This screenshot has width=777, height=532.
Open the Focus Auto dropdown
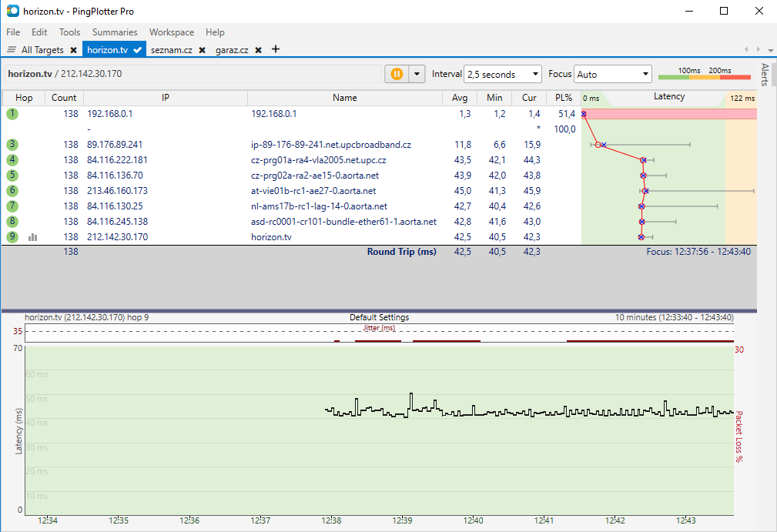pos(613,75)
